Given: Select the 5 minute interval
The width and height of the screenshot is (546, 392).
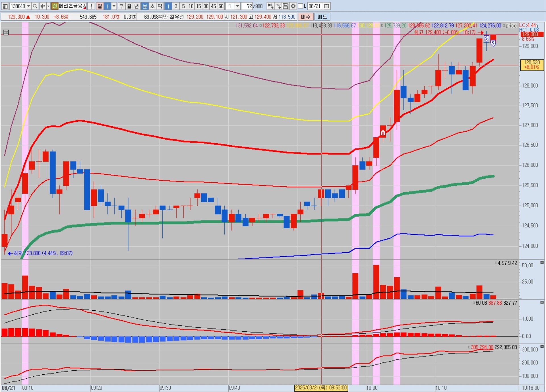Looking at the screenshot, I should pyautogui.click(x=183, y=6).
